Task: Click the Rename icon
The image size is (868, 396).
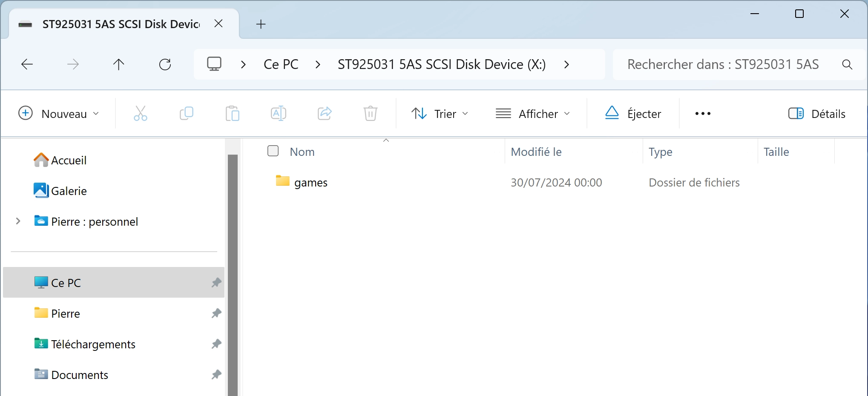Action: coord(278,114)
